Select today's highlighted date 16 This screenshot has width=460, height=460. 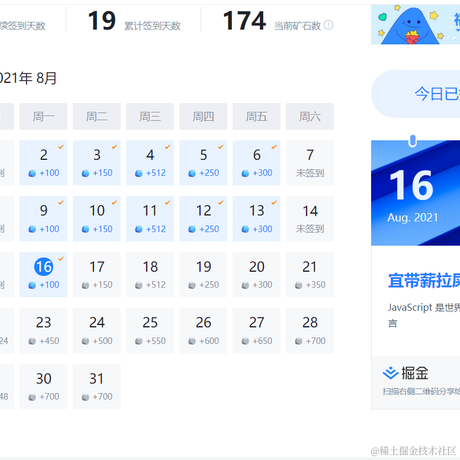44,267
